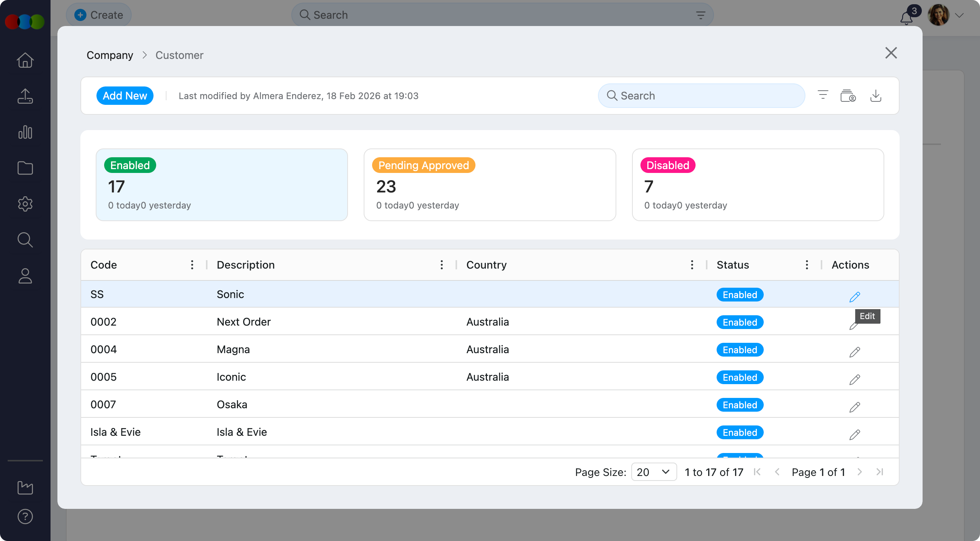Click the filter icon next to customer search

[x=823, y=95]
